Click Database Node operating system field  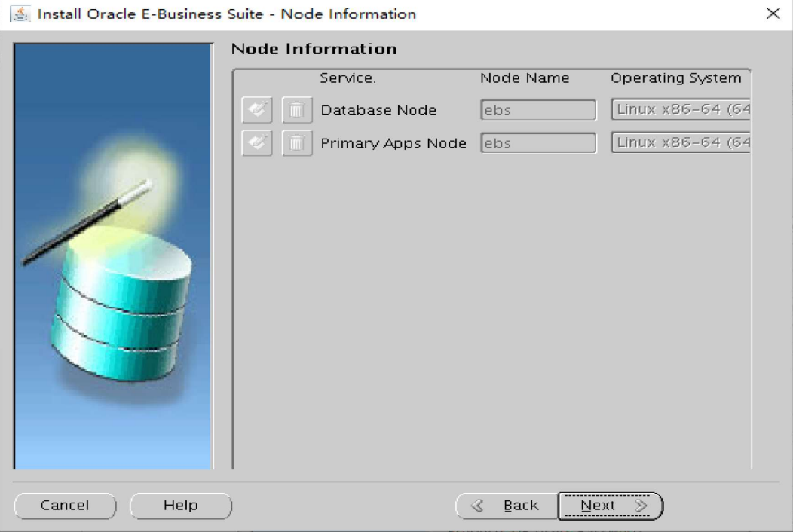click(681, 109)
